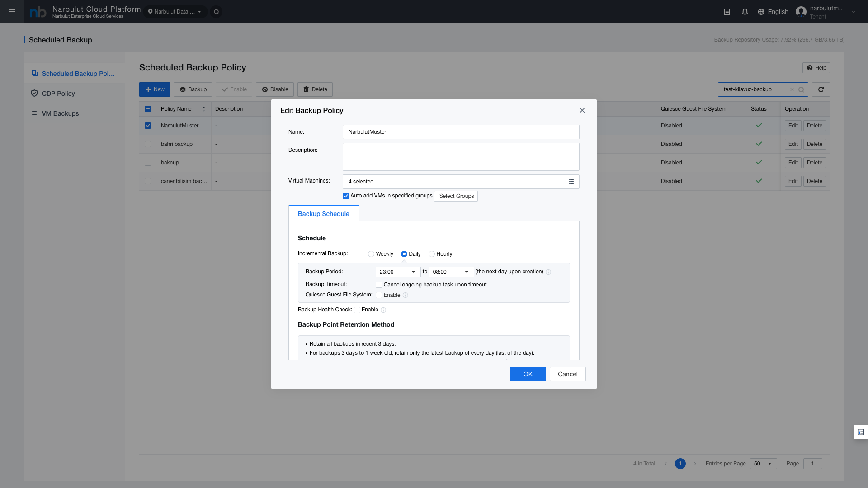868x488 pixels.
Task: Open the hamburger navigation menu
Action: pyautogui.click(x=12, y=12)
